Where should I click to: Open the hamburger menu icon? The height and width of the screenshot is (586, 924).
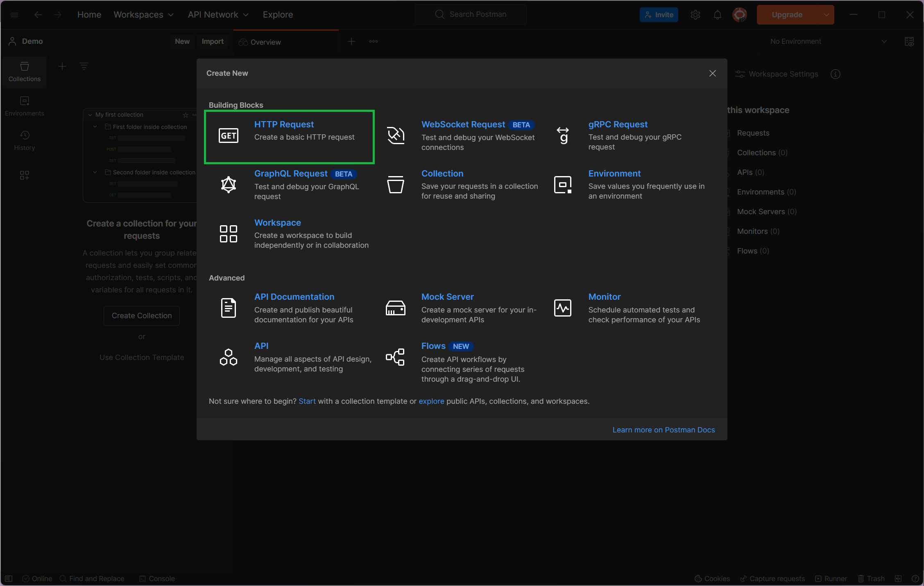(14, 15)
